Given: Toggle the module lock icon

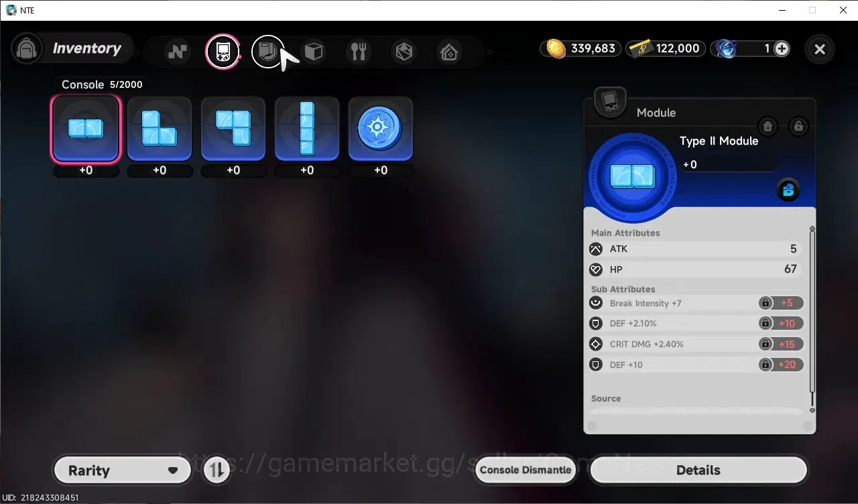Looking at the screenshot, I should click(798, 126).
